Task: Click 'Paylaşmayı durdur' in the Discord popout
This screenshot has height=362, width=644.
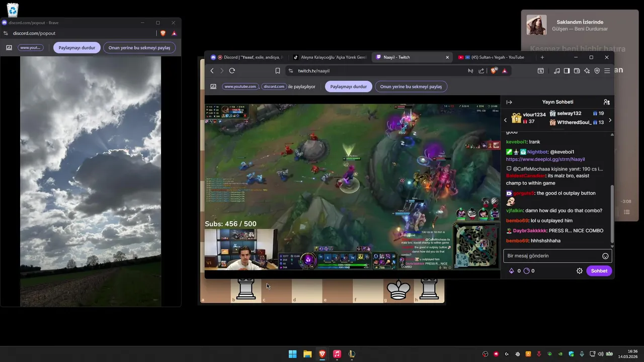Action: point(77,48)
